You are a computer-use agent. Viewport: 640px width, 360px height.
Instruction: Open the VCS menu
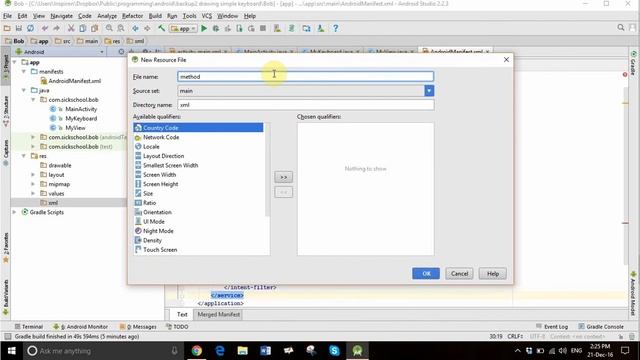pos(207,16)
